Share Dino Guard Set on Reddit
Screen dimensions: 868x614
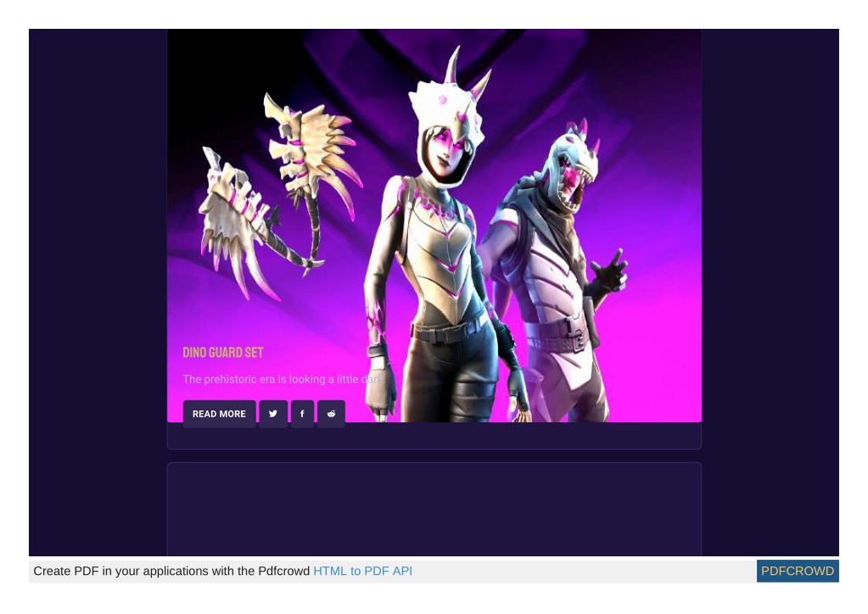click(331, 414)
